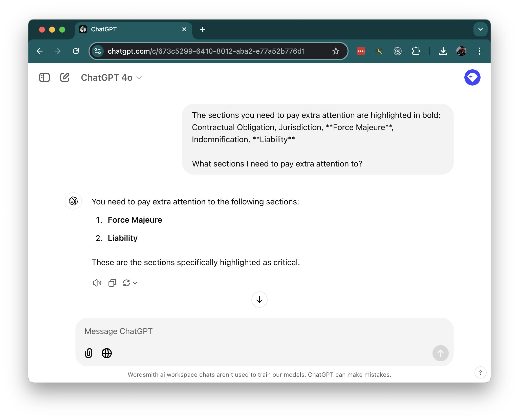Read response aloud with speaker icon
This screenshot has width=519, height=420.
96,283
